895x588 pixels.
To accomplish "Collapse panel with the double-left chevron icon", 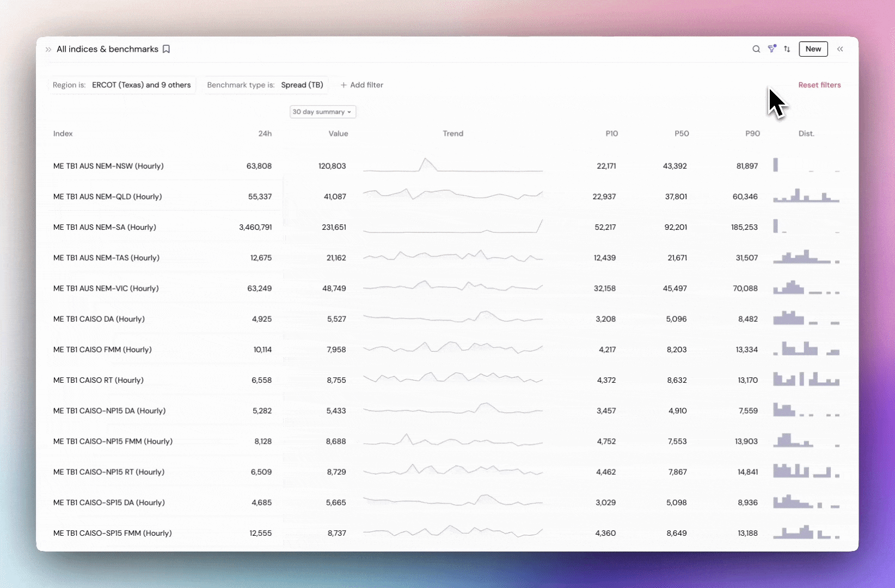I will pos(840,49).
